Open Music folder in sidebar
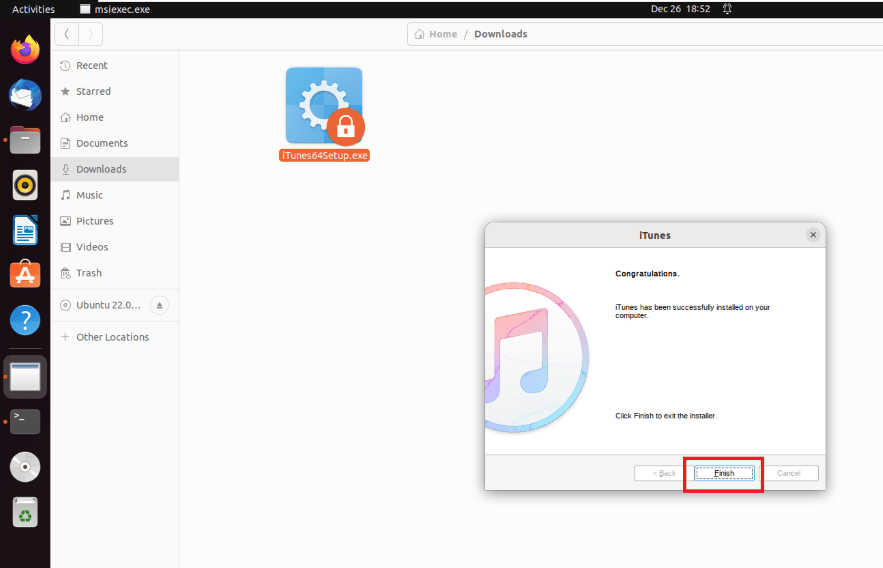This screenshot has height=568, width=883. pyautogui.click(x=115, y=195)
